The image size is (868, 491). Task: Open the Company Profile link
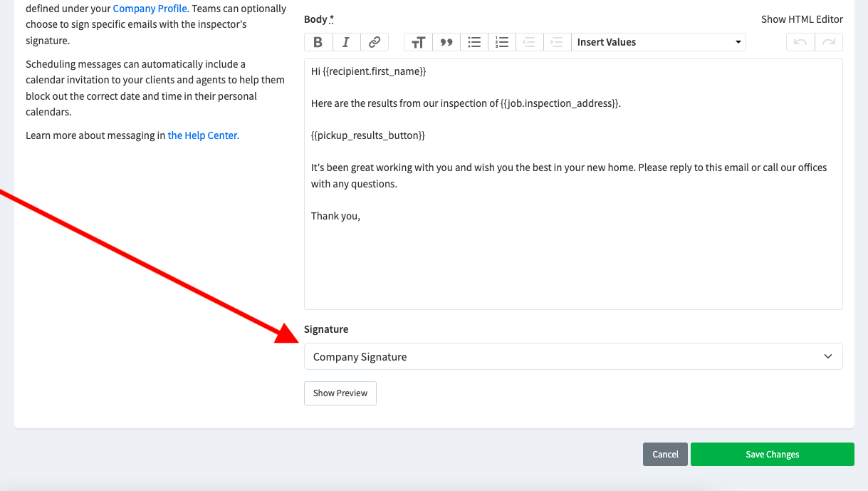coord(150,9)
